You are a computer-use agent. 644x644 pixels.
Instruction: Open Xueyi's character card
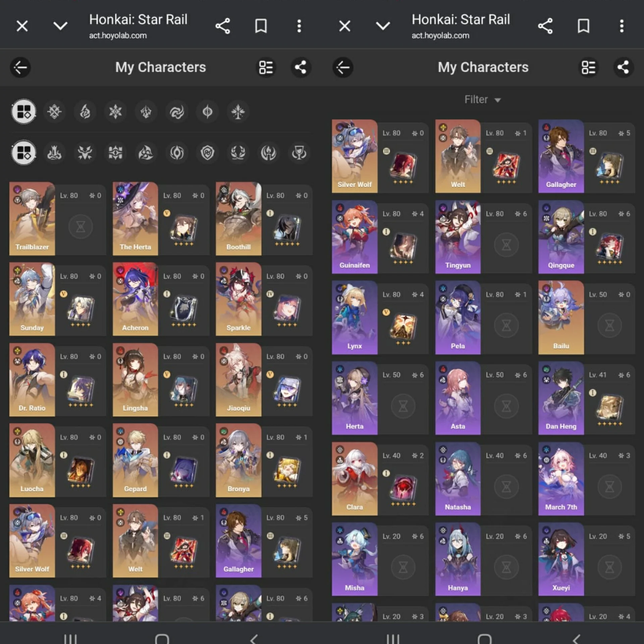587,559
